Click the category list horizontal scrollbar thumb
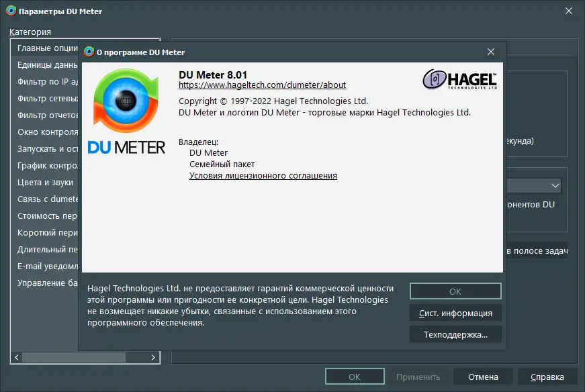Image resolution: width=585 pixels, height=392 pixels. [74, 357]
